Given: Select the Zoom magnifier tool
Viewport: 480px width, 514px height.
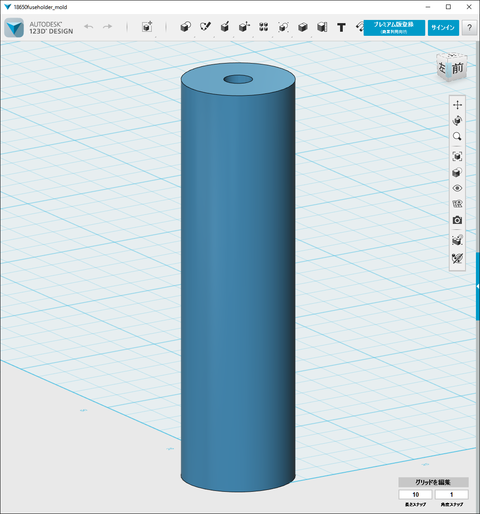Looking at the screenshot, I should click(457, 136).
